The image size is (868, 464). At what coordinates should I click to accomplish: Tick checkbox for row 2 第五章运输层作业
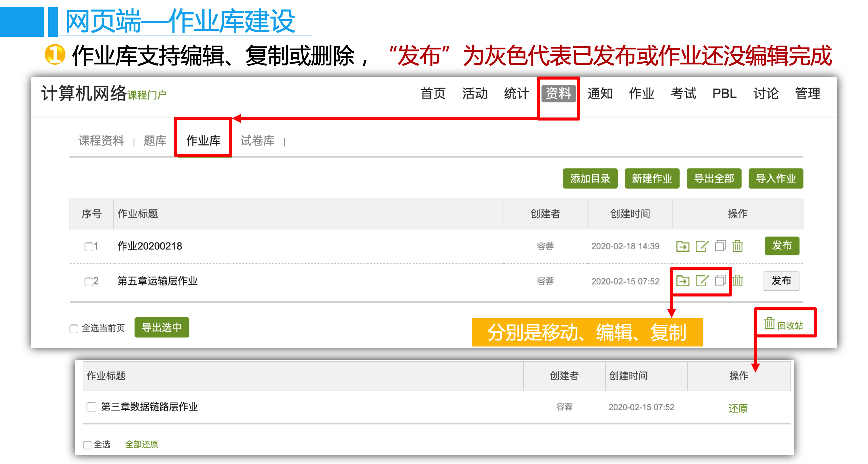point(89,282)
